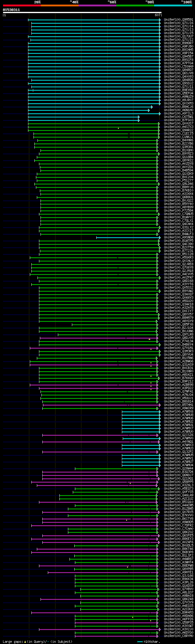195x644 pixels.
Task: Select the UniRef100_A4YNQ1 label
Action: pyautogui.click(x=179, y=442)
